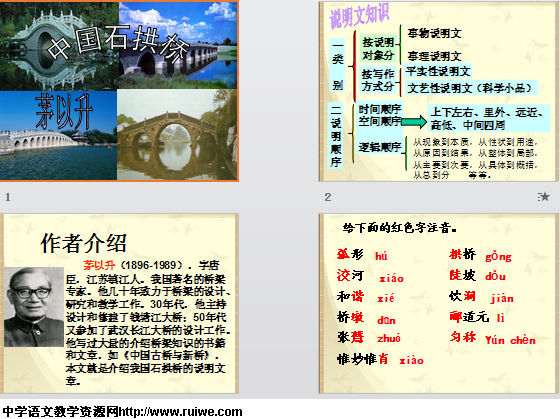Select the 作者介绍 slide thumbnail
560x419 pixels.
click(119, 303)
